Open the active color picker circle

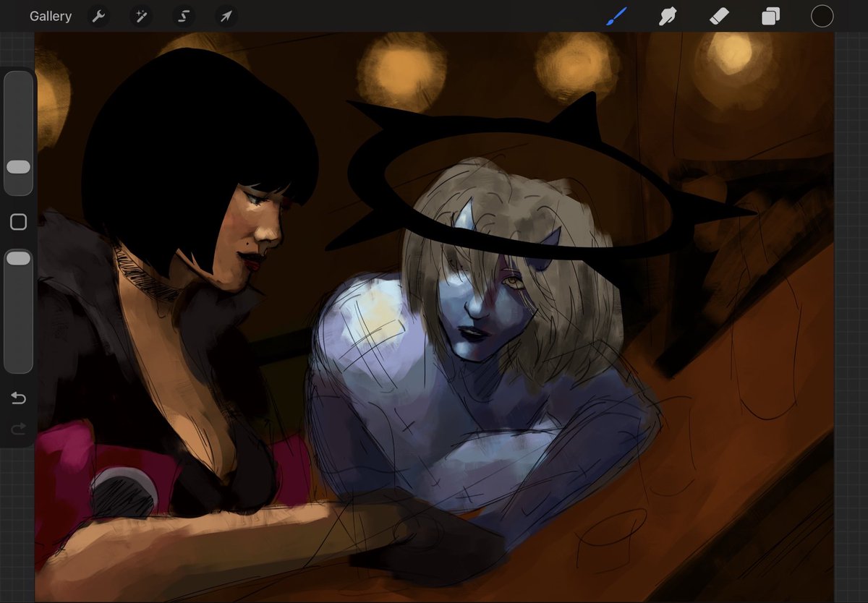pyautogui.click(x=822, y=16)
